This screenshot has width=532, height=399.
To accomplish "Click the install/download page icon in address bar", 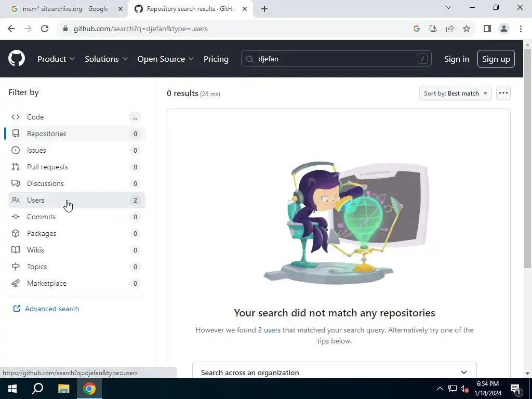I will tap(433, 29).
